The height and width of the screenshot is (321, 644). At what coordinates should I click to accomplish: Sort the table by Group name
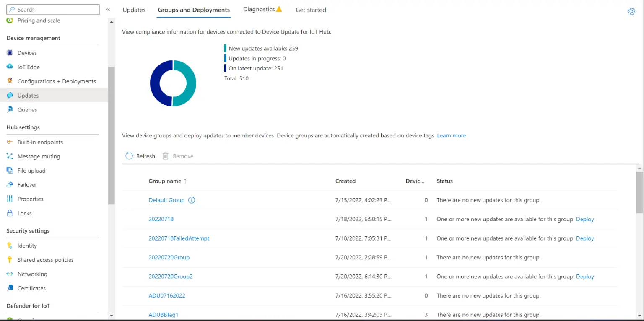tap(168, 181)
